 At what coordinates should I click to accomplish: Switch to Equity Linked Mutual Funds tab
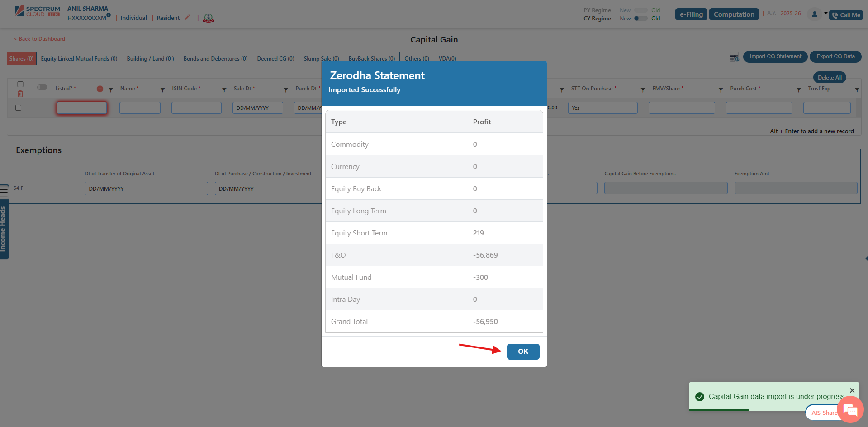point(79,59)
